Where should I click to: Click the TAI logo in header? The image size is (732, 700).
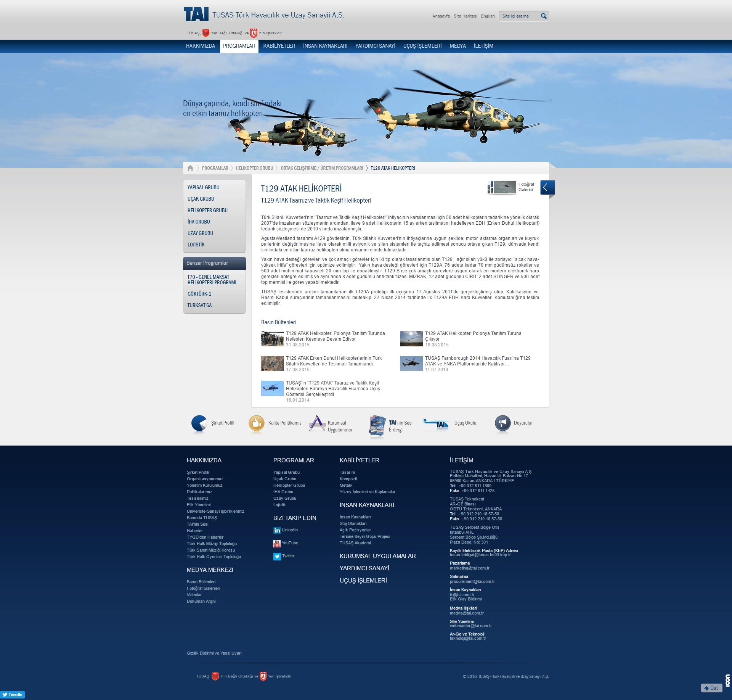click(196, 14)
